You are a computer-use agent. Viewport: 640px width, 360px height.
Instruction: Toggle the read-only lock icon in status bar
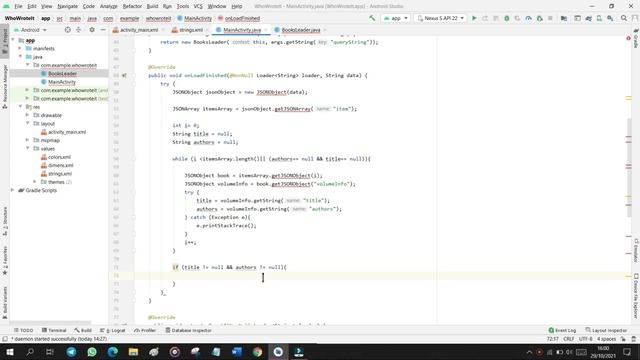pyautogui.click(x=623, y=339)
